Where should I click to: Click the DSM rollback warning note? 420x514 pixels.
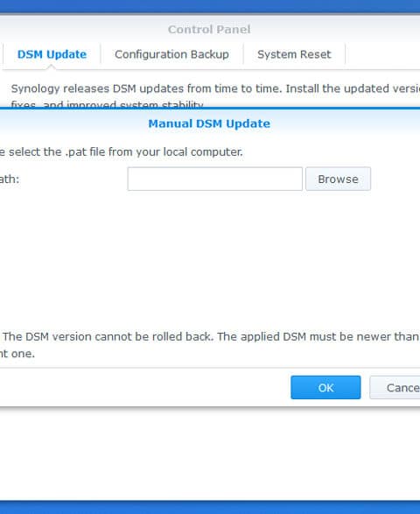point(210,345)
